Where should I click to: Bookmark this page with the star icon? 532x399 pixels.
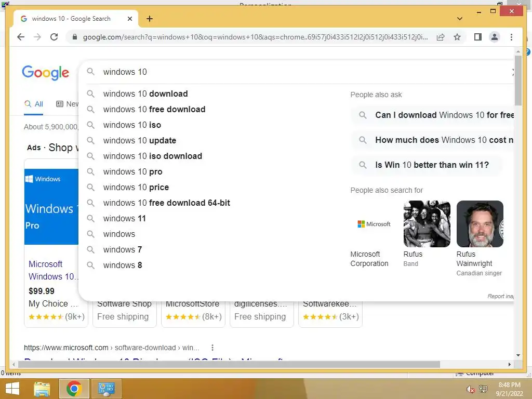point(457,37)
